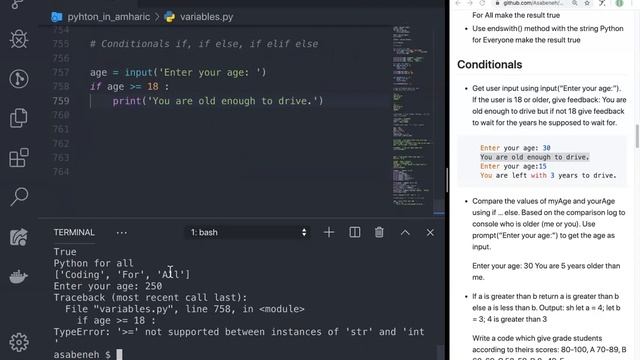Click the Traceback line in terminal

[150, 298]
